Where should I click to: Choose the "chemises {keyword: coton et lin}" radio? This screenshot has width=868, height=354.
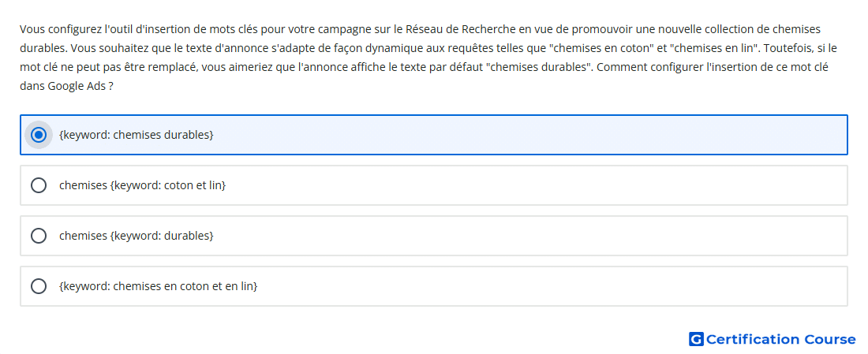point(39,185)
